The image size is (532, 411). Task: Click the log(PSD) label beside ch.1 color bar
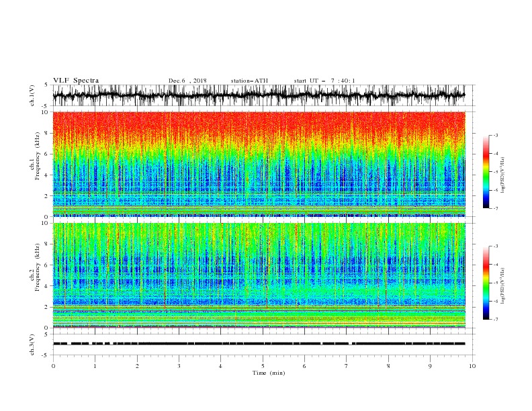tap(502, 175)
